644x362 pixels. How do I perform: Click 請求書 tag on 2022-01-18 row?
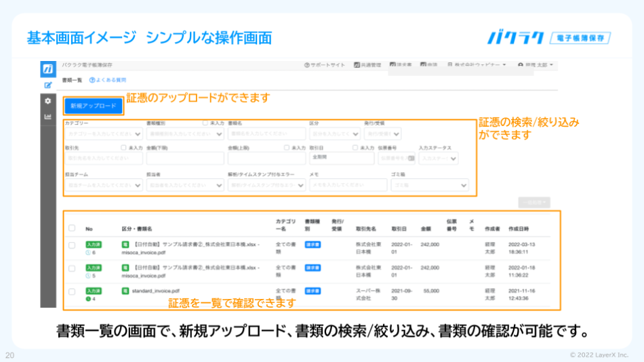coord(313,268)
